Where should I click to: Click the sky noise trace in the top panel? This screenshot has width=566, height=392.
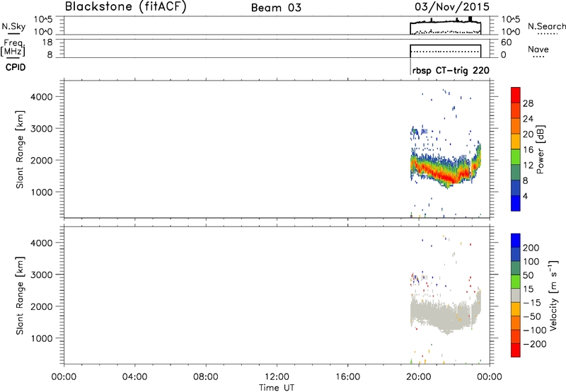446,22
